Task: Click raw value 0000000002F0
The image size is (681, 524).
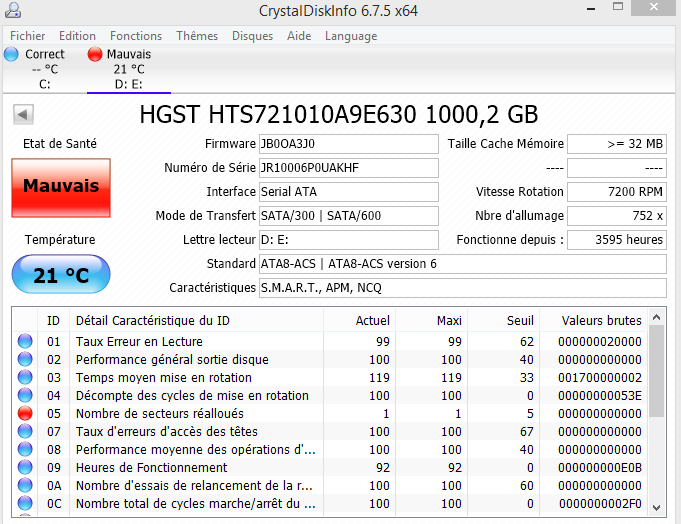Action: coord(600,504)
